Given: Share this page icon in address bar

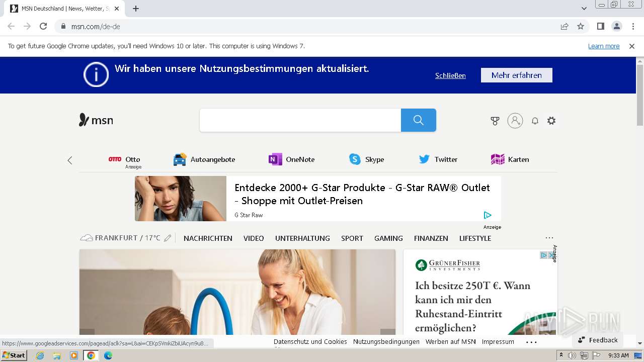Looking at the screenshot, I should (565, 26).
